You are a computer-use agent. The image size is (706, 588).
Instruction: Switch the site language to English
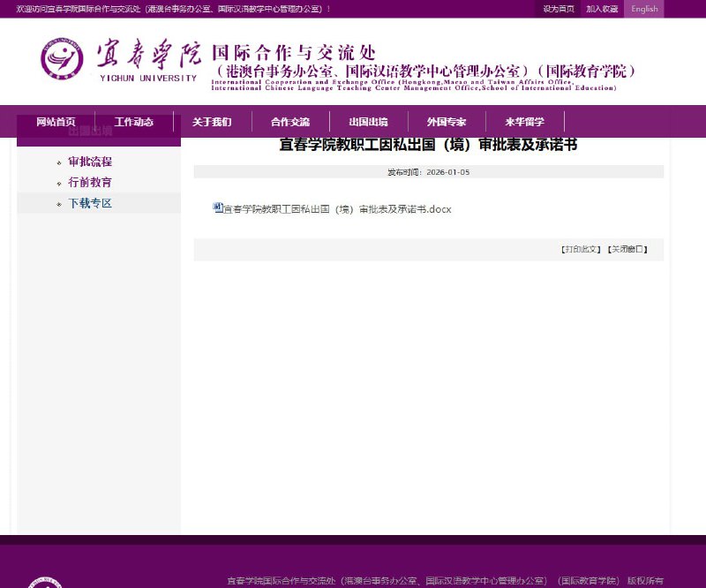pos(643,9)
